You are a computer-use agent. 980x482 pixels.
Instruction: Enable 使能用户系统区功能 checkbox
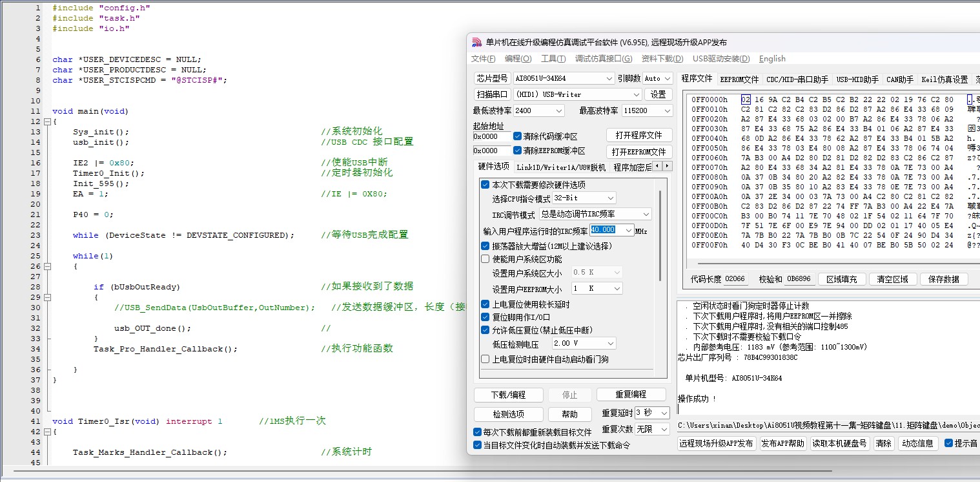485,259
